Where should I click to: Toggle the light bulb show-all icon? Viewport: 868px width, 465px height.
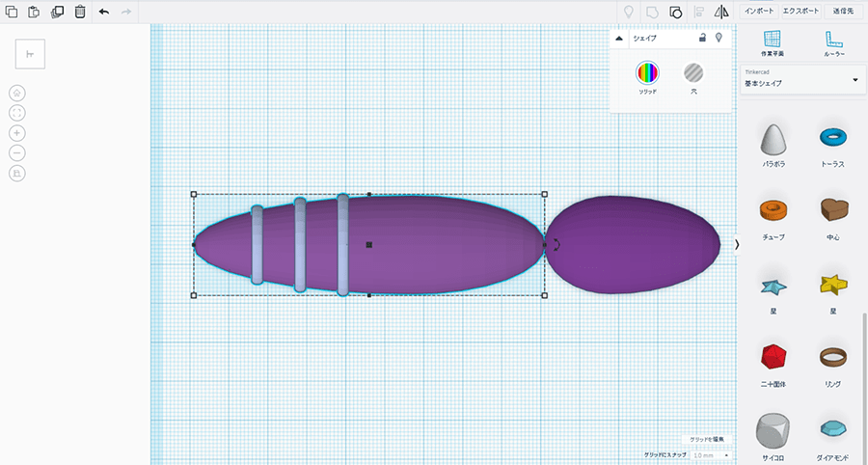(x=628, y=12)
